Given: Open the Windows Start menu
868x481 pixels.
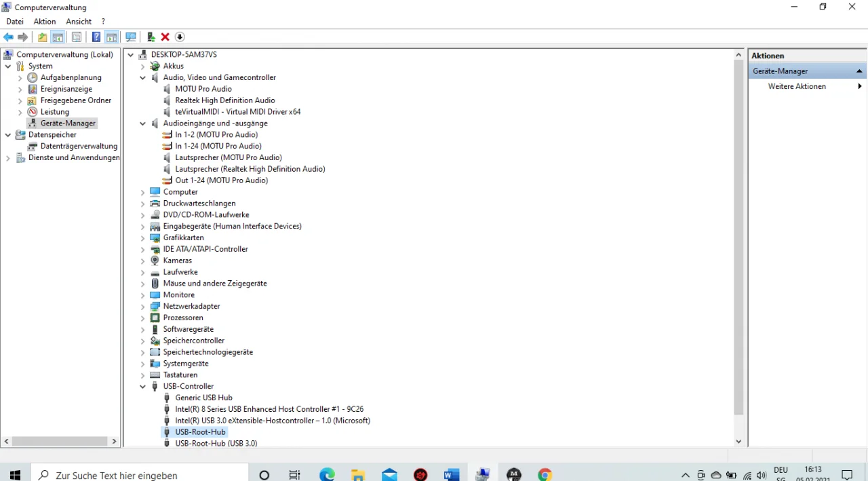Looking at the screenshot, I should 15,475.
